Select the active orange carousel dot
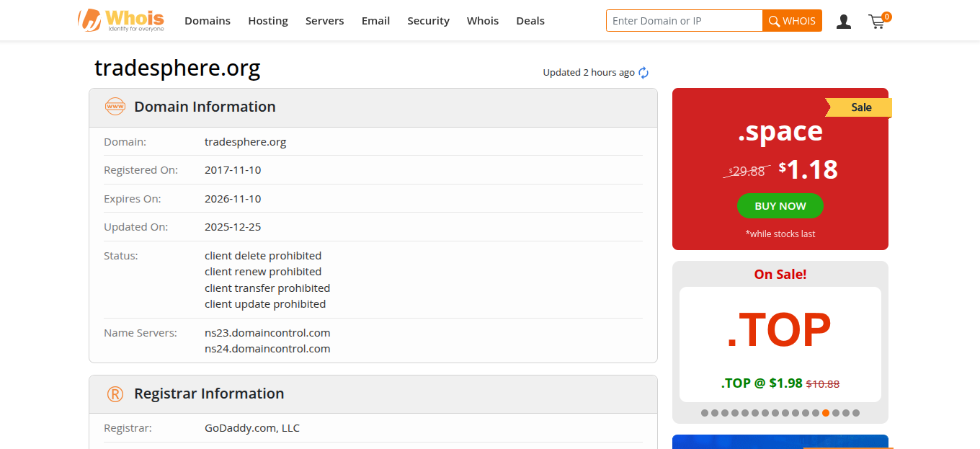980x449 pixels. click(x=826, y=413)
